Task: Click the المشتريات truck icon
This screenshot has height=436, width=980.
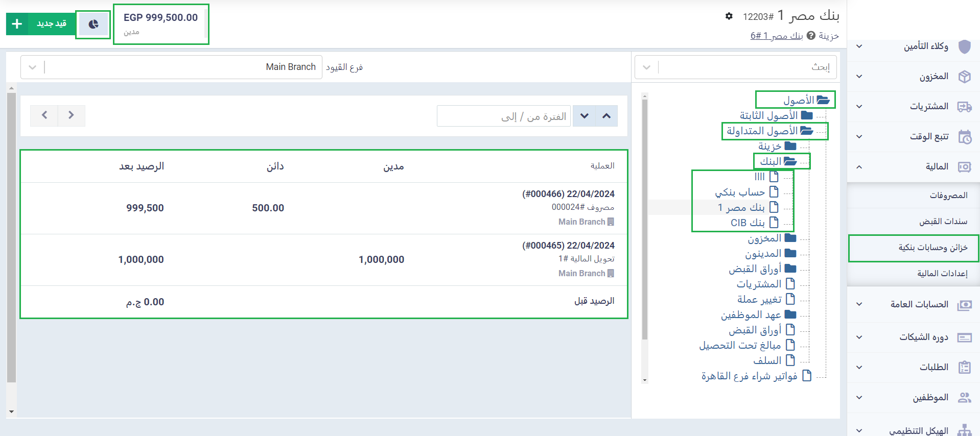Action: coord(964,107)
